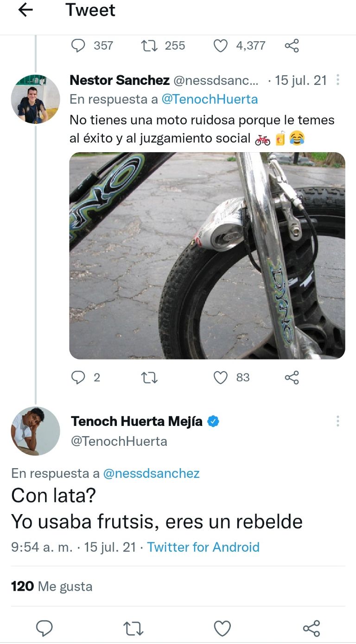Click the verified badge next to Tenoch Huerta Mejía
Viewport: 356px width, 644px height.
pyautogui.click(x=212, y=421)
